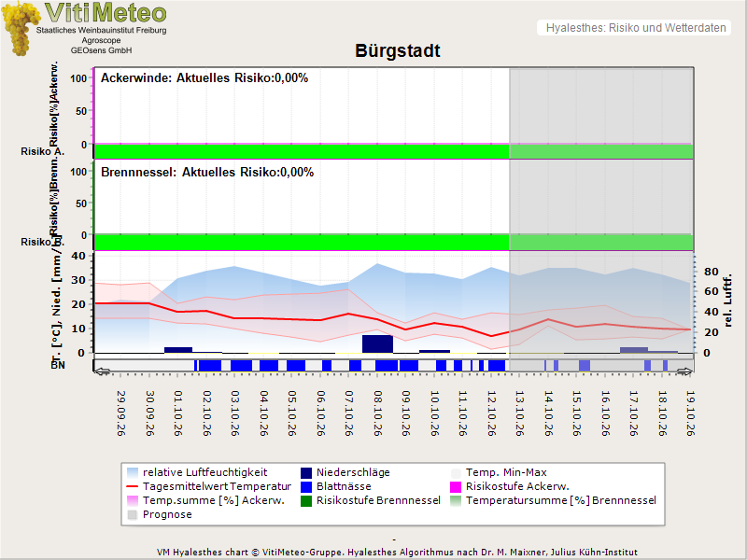This screenshot has height=560, width=747.
Task: Click the relative Luftfeuchtigkeit legend swatch
Action: coord(133,472)
